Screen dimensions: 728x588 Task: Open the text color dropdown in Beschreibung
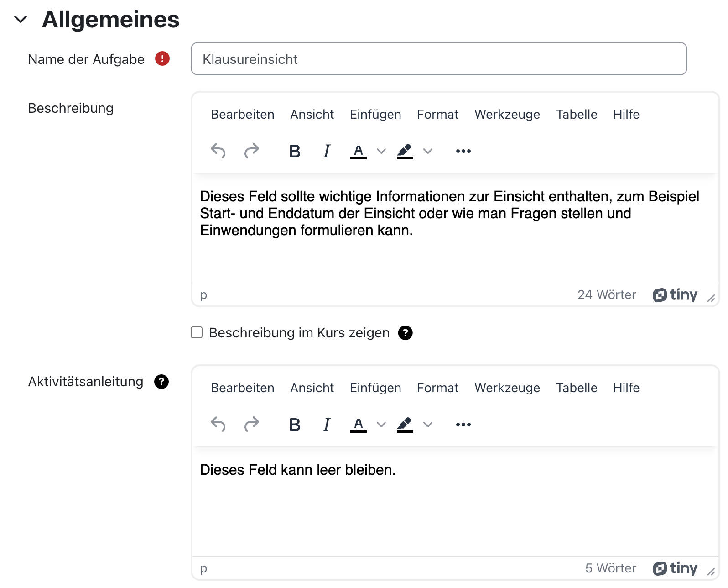(x=381, y=151)
